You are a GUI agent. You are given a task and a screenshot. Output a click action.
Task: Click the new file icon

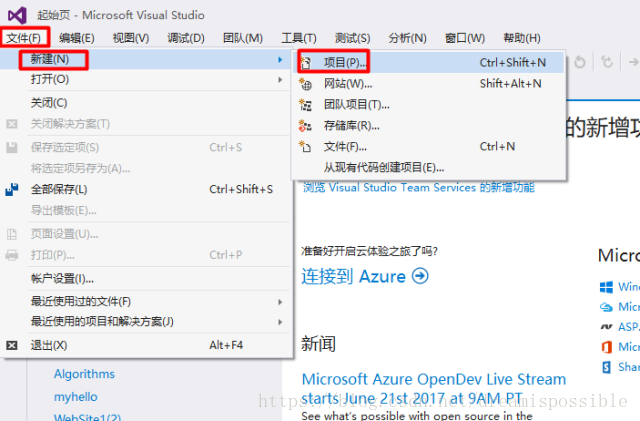[x=305, y=146]
